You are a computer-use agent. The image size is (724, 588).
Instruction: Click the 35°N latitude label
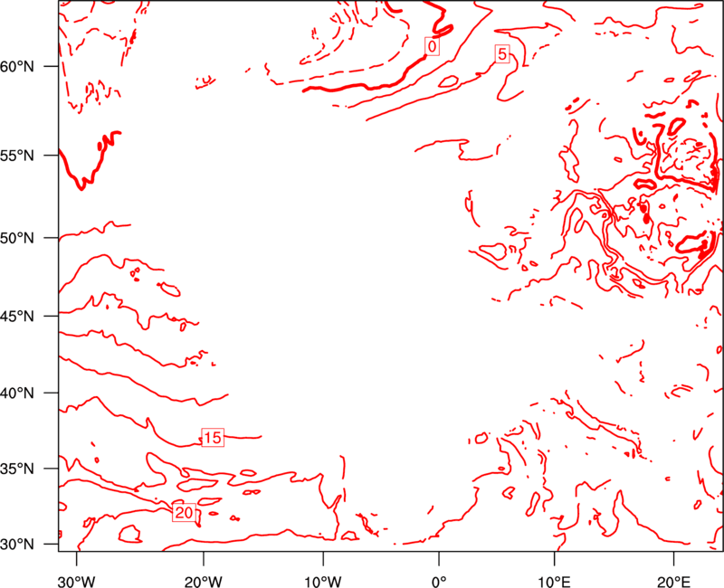[x=17, y=469]
